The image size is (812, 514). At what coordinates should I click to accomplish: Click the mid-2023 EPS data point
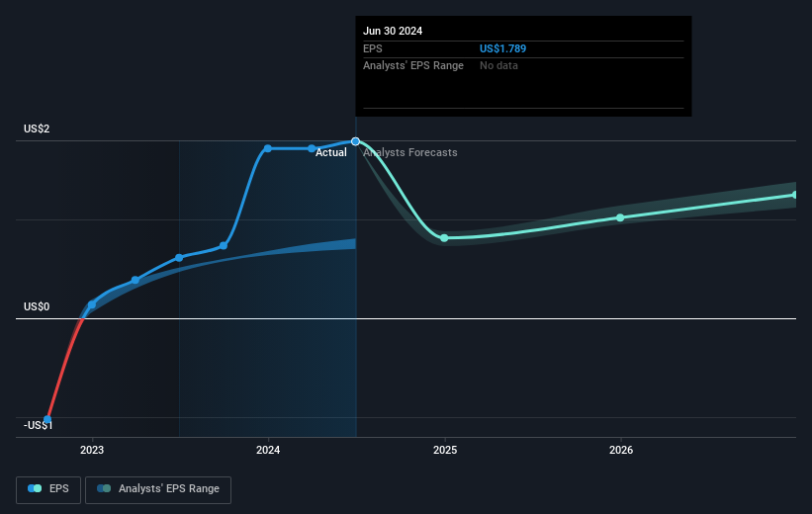coord(179,258)
